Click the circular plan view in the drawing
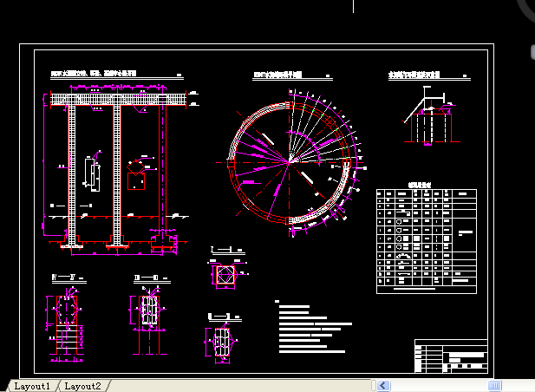Viewport: 535px width, 392px height. click(290, 163)
